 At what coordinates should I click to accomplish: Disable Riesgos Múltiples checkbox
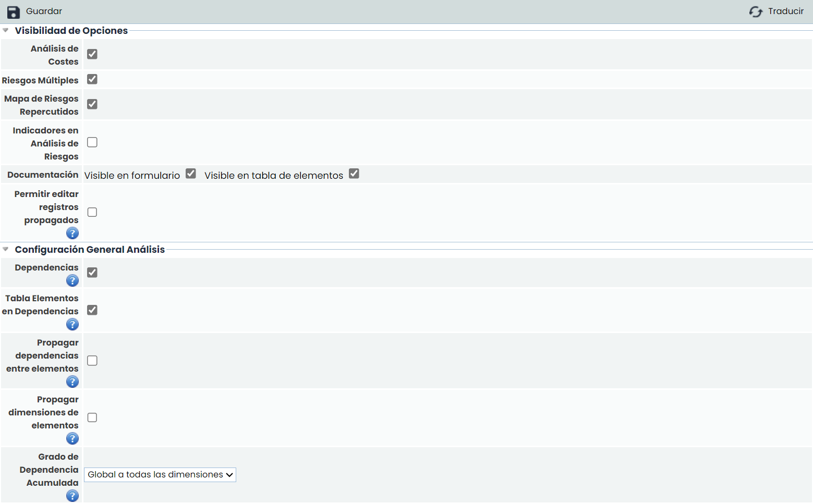pyautogui.click(x=92, y=79)
